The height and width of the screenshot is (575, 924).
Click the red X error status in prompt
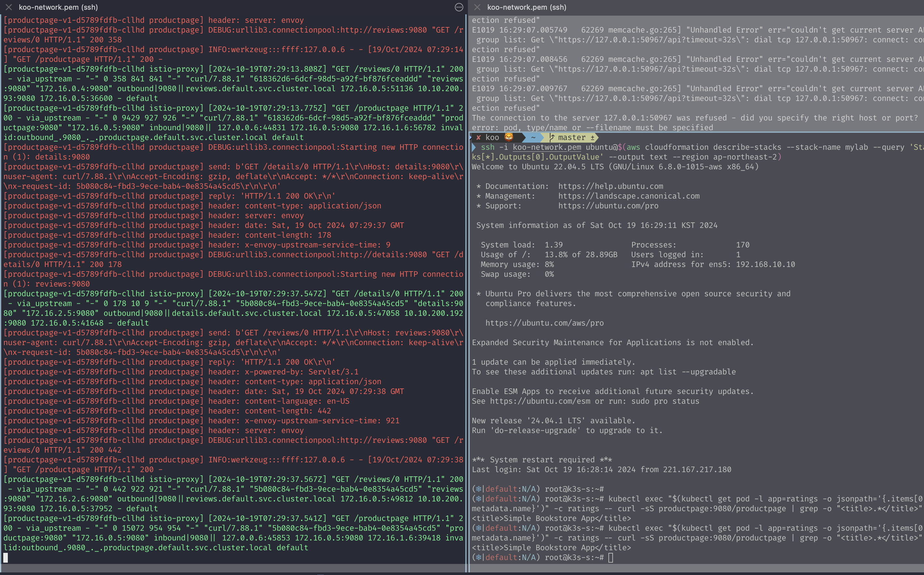click(x=478, y=137)
